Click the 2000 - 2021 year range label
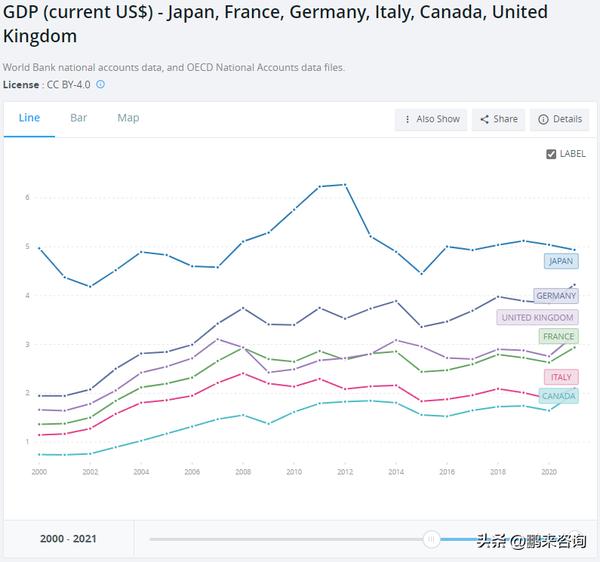600x562 pixels. click(x=67, y=539)
